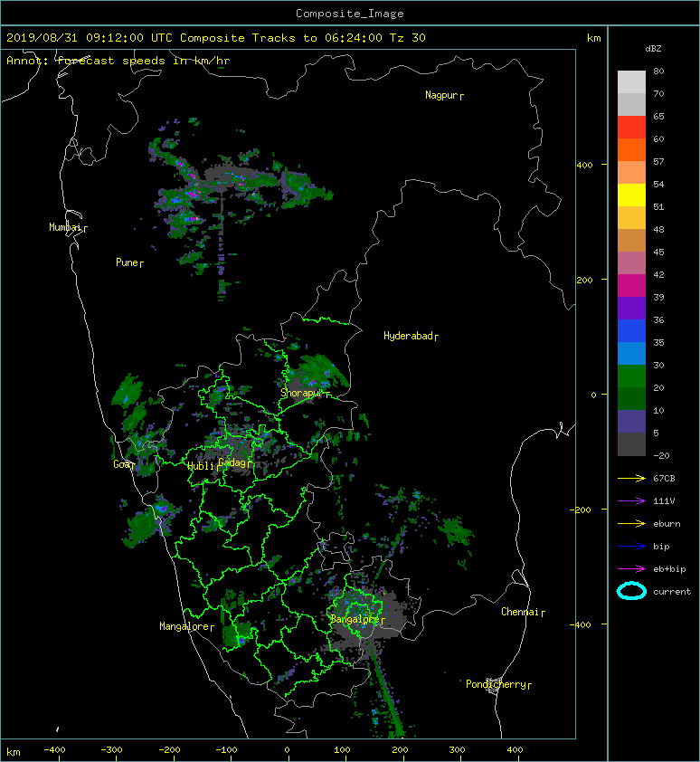Click the blue 36 dBZ color swatch
The image size is (700, 762).
pyautogui.click(x=631, y=331)
